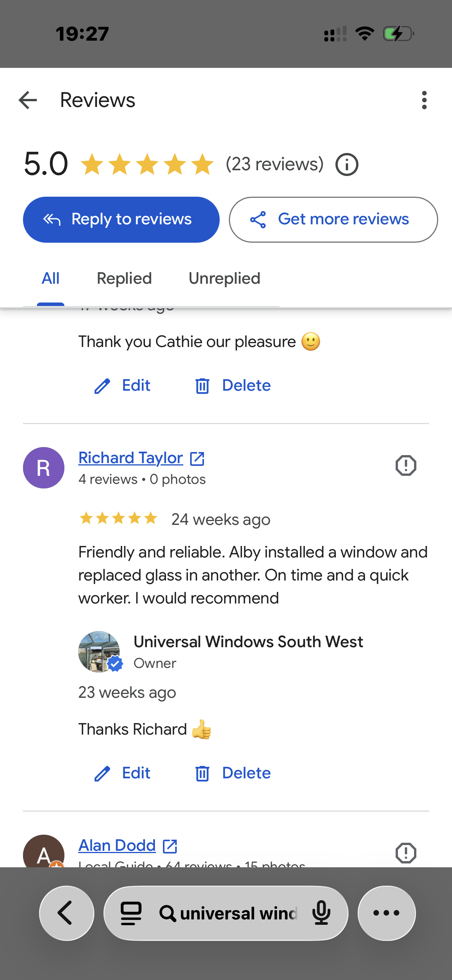Open the three-dot overflow menu
The width and height of the screenshot is (452, 980).
pos(424,100)
